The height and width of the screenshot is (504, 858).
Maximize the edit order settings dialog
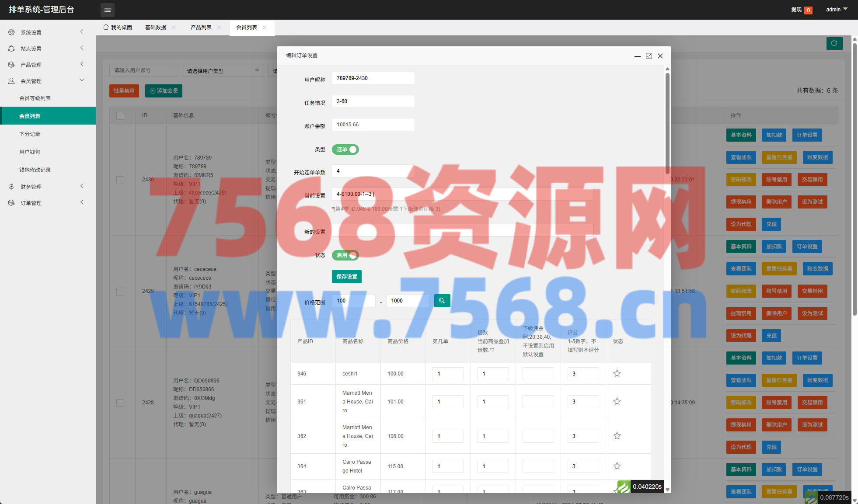[649, 56]
